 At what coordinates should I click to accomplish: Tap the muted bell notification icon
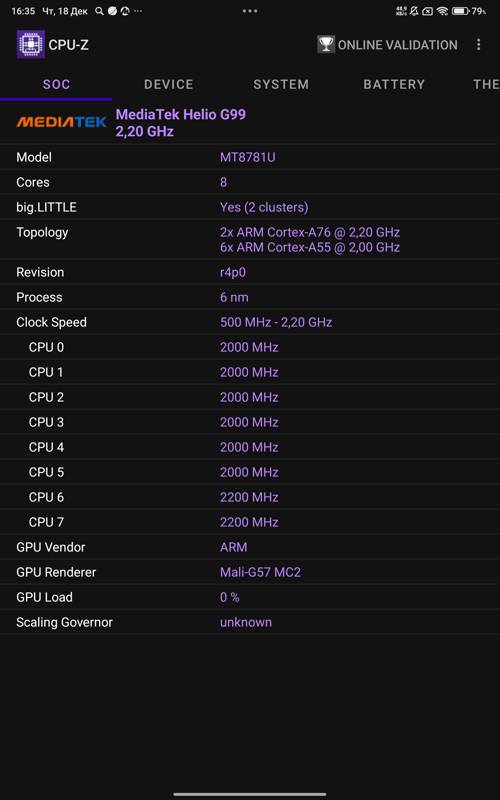(414, 11)
